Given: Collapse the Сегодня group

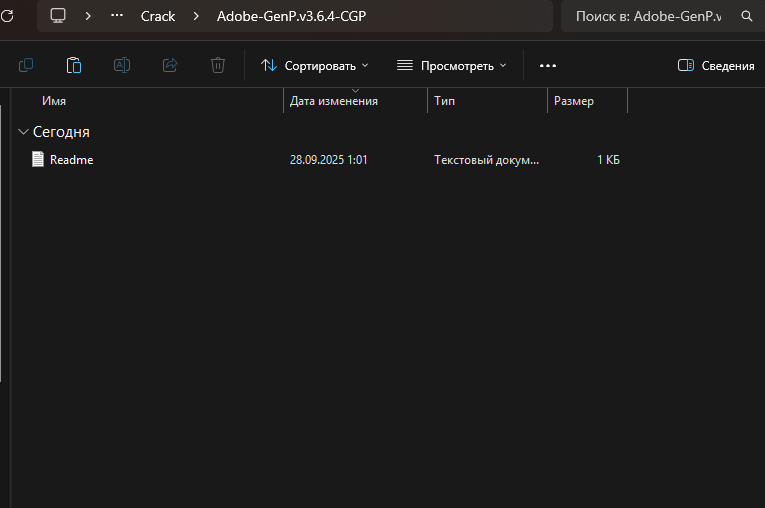Looking at the screenshot, I should [23, 132].
